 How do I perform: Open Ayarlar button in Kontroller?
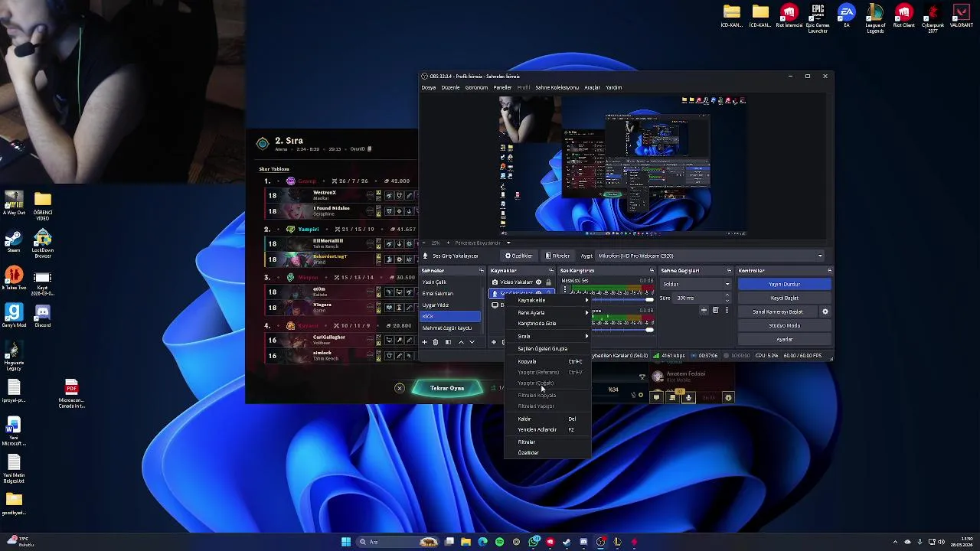click(784, 339)
